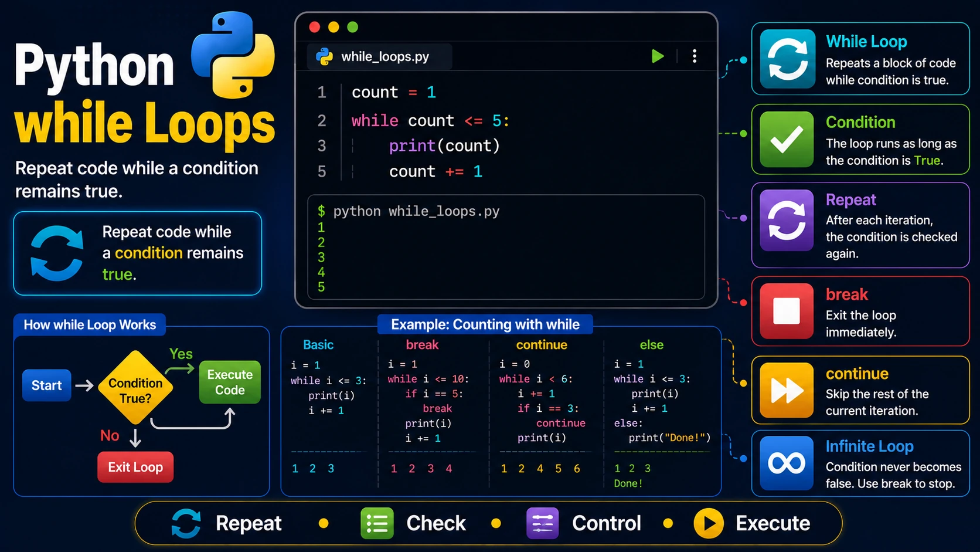Click the large Python logo
Image resolution: width=980 pixels, height=552 pixels.
[x=233, y=55]
